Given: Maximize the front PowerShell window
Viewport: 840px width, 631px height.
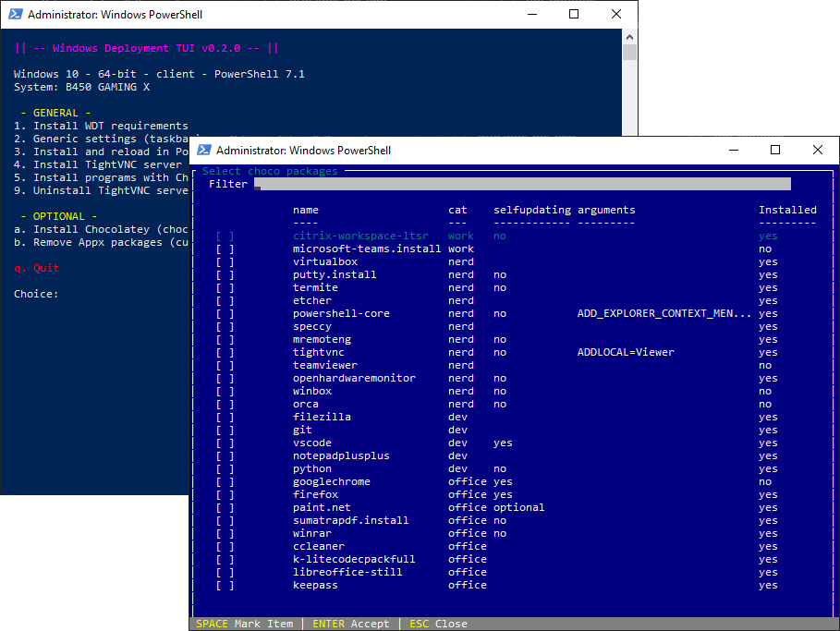Looking at the screenshot, I should tap(775, 150).
